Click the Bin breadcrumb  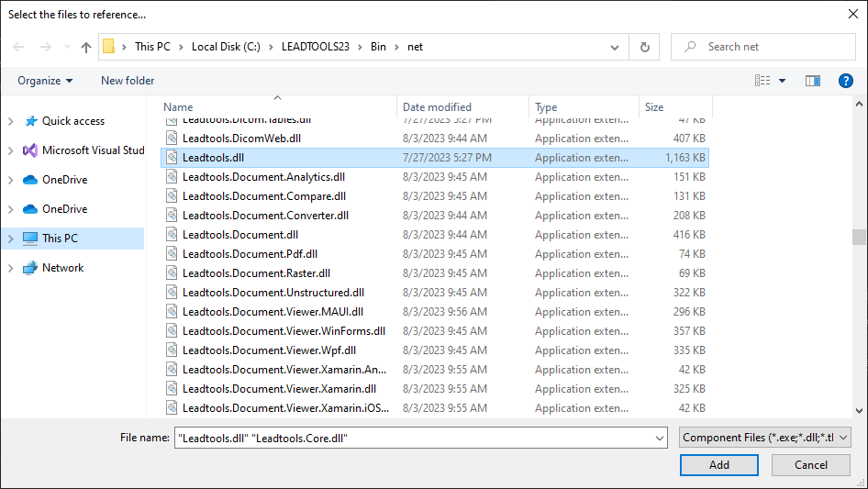click(378, 47)
